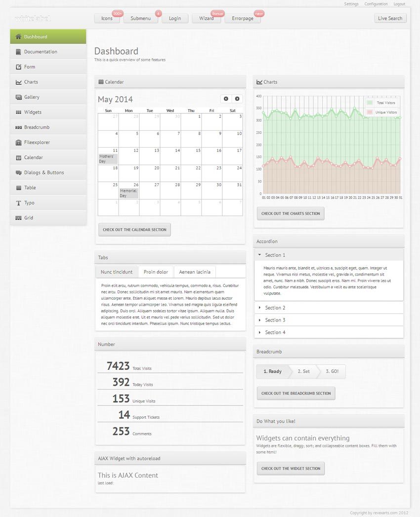Open Fileexplorer via its sidebar icon
The image size is (420, 517).
(18, 142)
